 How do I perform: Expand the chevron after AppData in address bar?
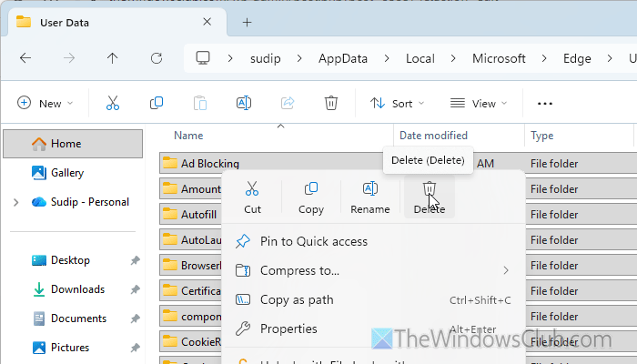point(387,58)
